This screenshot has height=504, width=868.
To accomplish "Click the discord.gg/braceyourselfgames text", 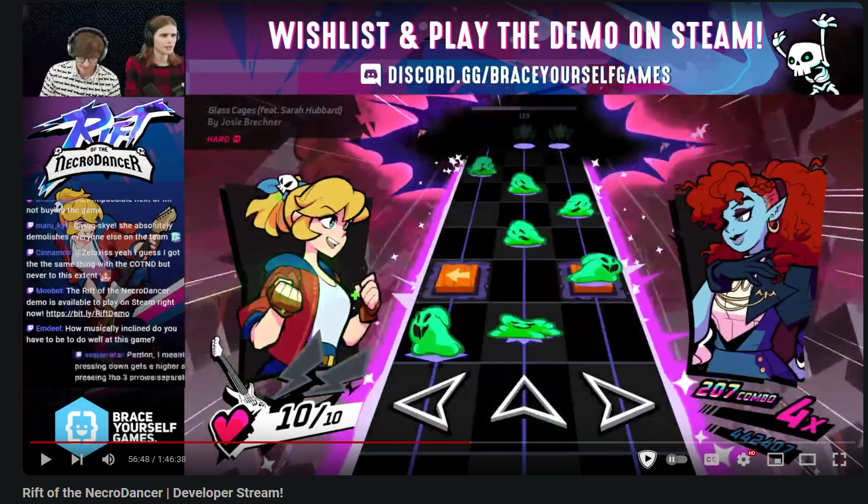I will [529, 75].
